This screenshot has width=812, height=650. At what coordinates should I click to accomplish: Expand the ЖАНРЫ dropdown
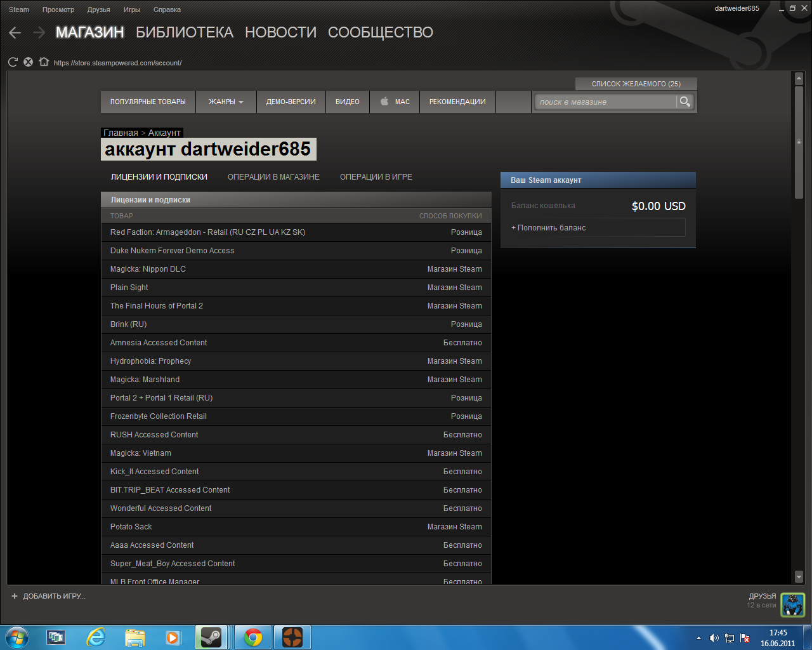coord(226,102)
